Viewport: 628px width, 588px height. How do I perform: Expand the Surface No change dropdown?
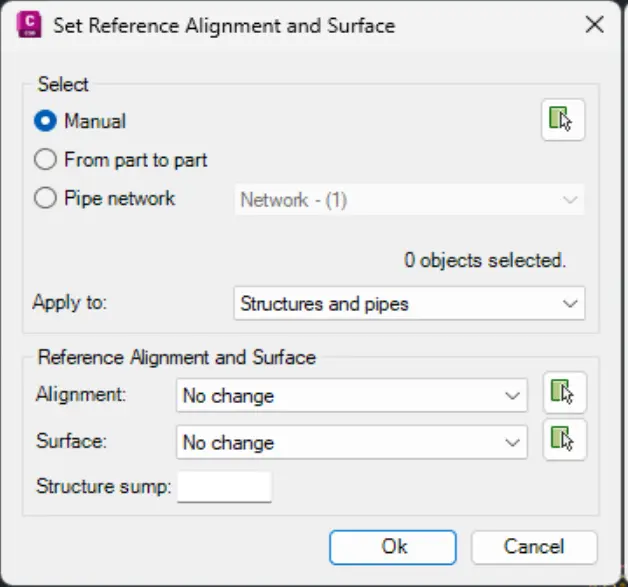coord(351,442)
